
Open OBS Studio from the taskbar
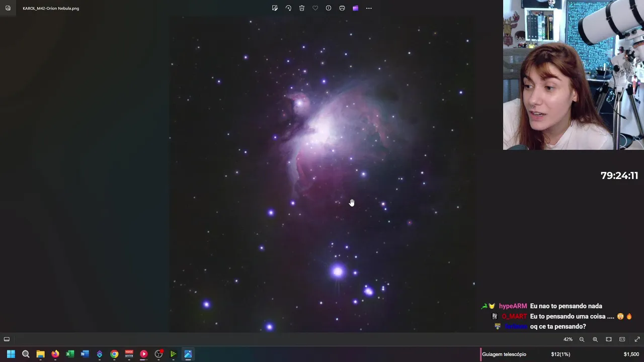tap(158, 354)
